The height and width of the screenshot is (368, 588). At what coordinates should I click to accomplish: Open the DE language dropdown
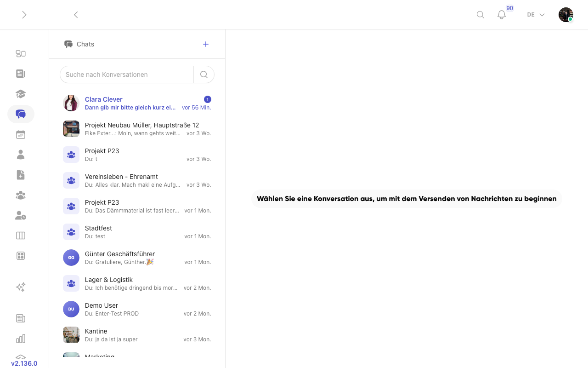535,15
